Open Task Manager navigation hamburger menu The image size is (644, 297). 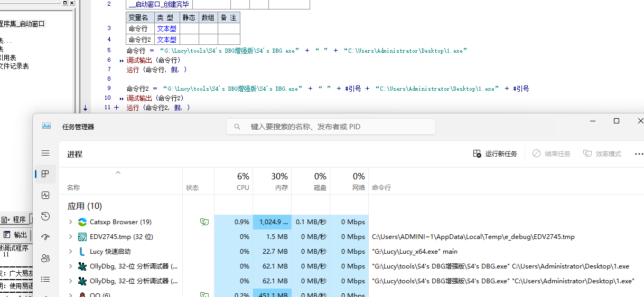45,153
